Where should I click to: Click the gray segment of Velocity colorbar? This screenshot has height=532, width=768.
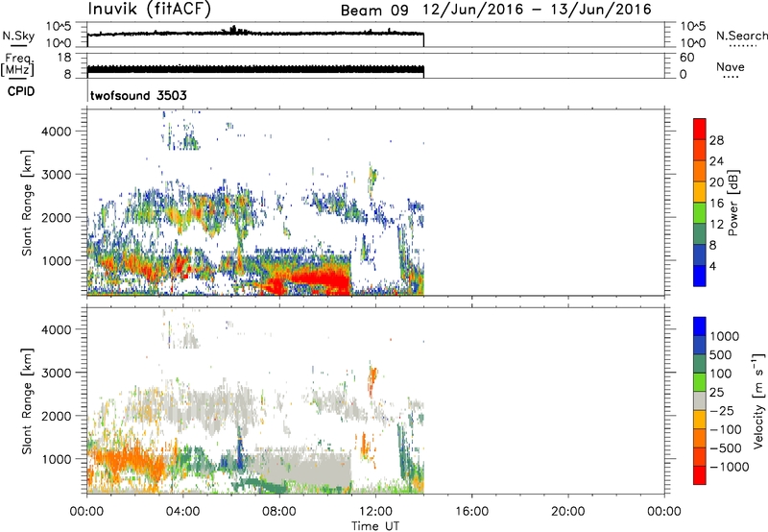point(700,400)
